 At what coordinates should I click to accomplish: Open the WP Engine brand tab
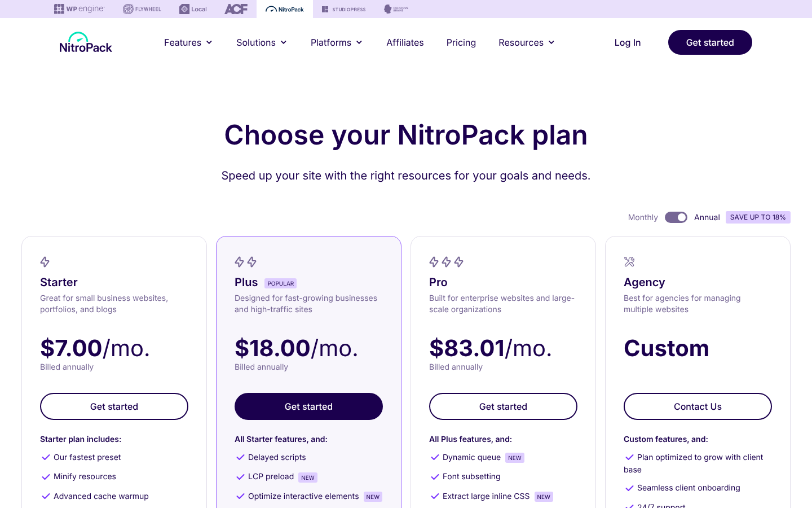[x=79, y=9]
